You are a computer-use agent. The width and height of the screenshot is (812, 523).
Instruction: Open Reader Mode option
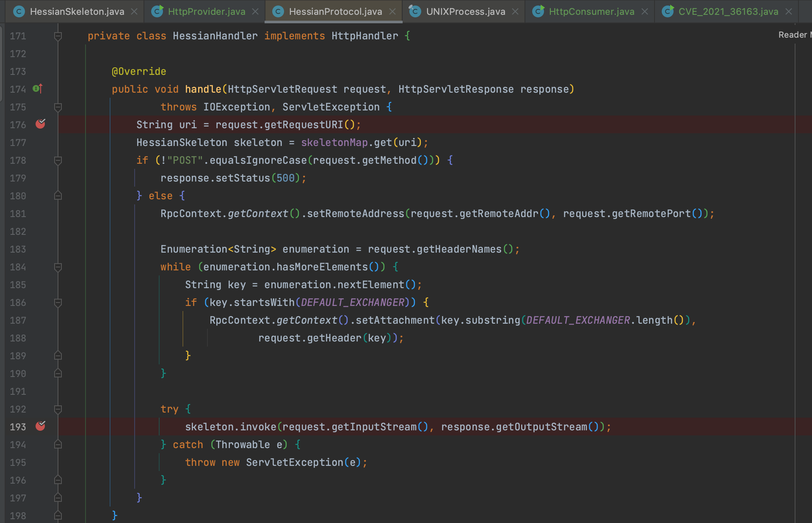coord(795,35)
